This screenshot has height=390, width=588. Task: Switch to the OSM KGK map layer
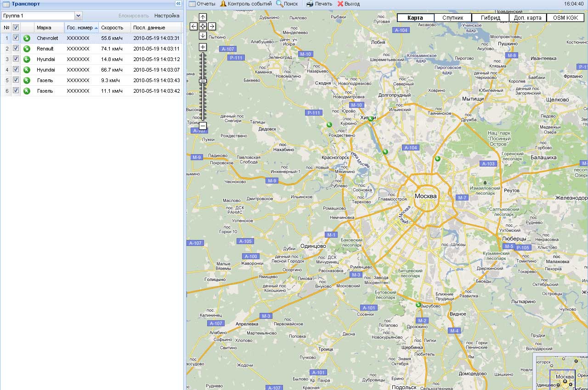tap(565, 18)
